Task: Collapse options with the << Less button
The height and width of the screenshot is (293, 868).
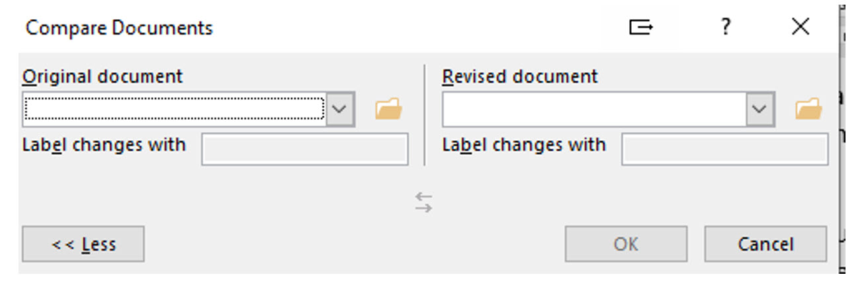Action: pos(83,244)
